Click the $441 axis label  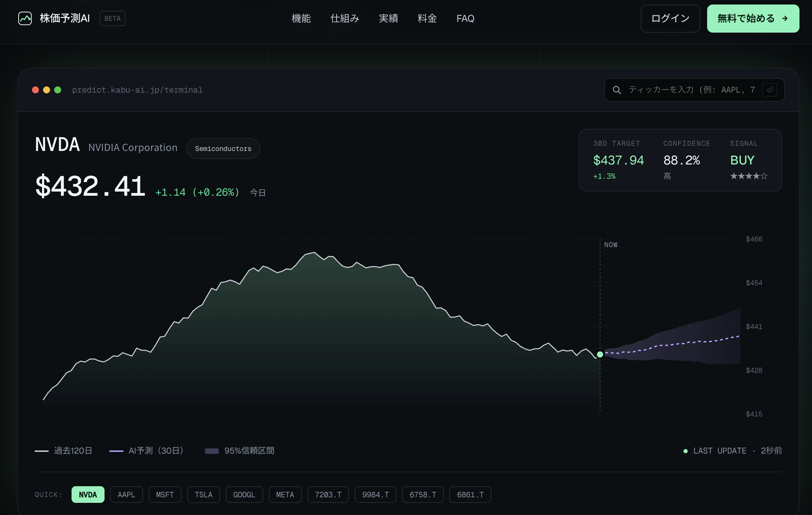pyautogui.click(x=754, y=327)
